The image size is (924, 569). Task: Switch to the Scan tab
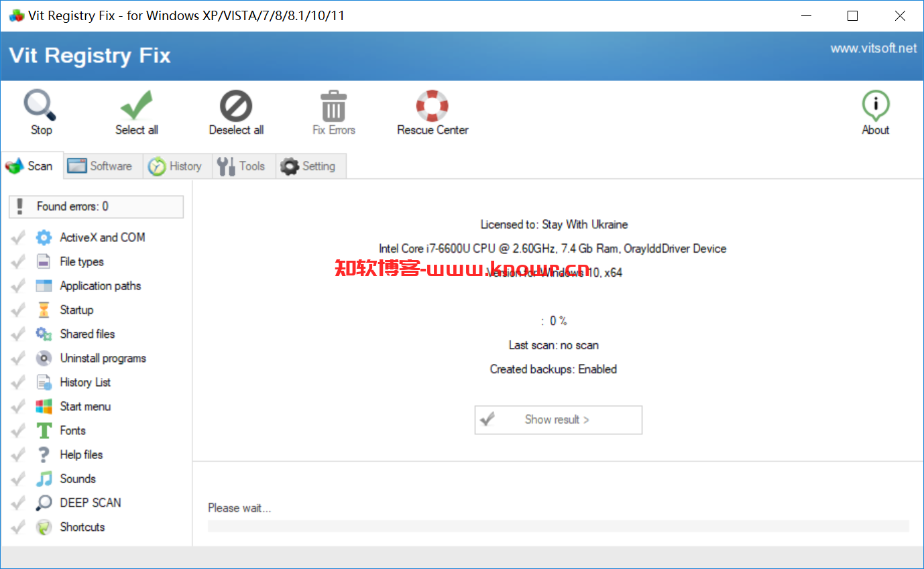[33, 166]
